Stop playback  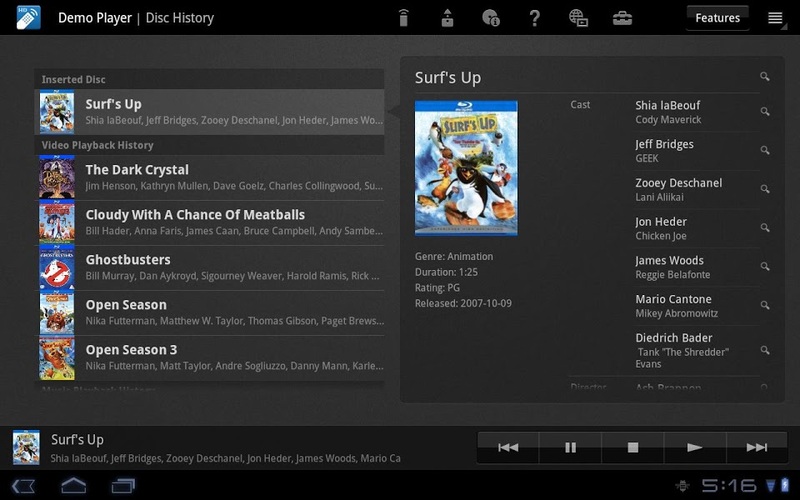click(633, 447)
